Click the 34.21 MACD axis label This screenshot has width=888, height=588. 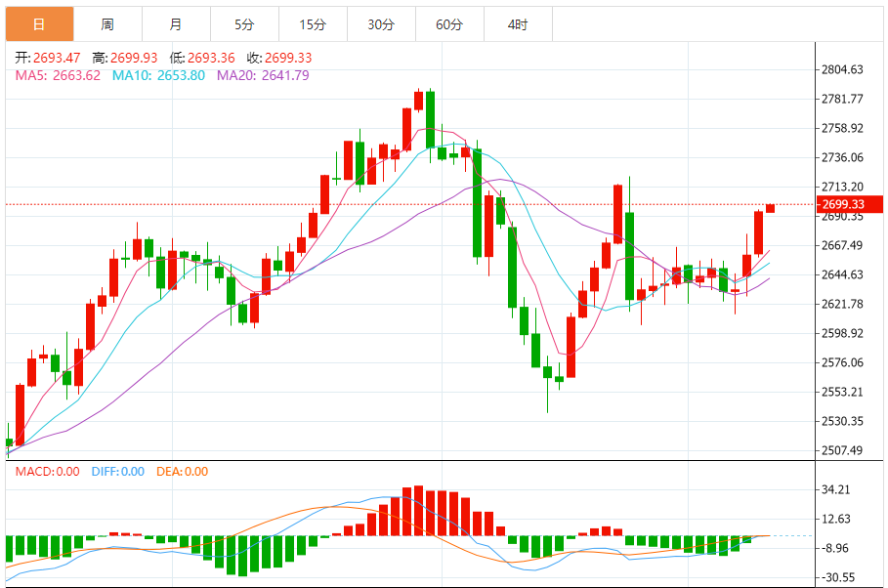point(836,489)
